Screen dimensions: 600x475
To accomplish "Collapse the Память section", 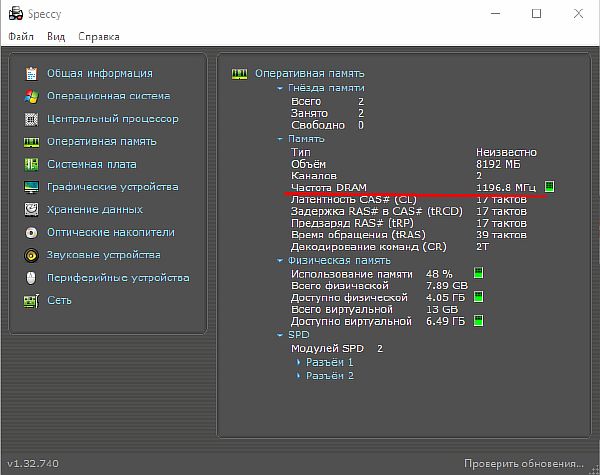I will 280,139.
